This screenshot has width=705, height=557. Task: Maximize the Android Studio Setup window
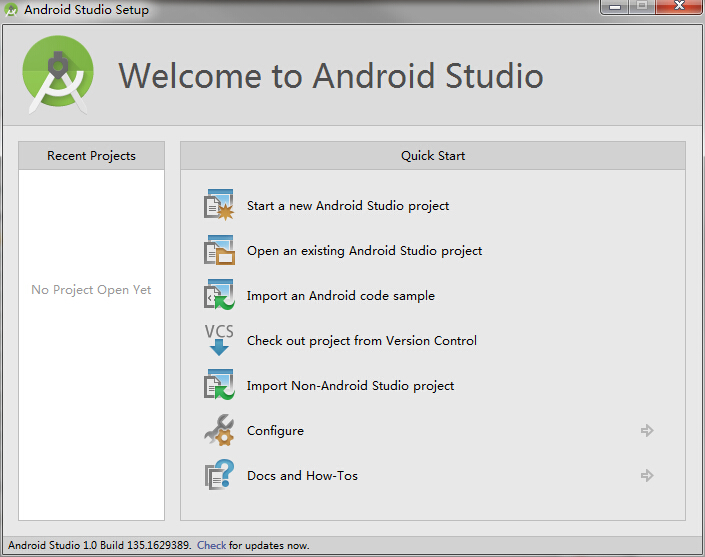(642, 7)
